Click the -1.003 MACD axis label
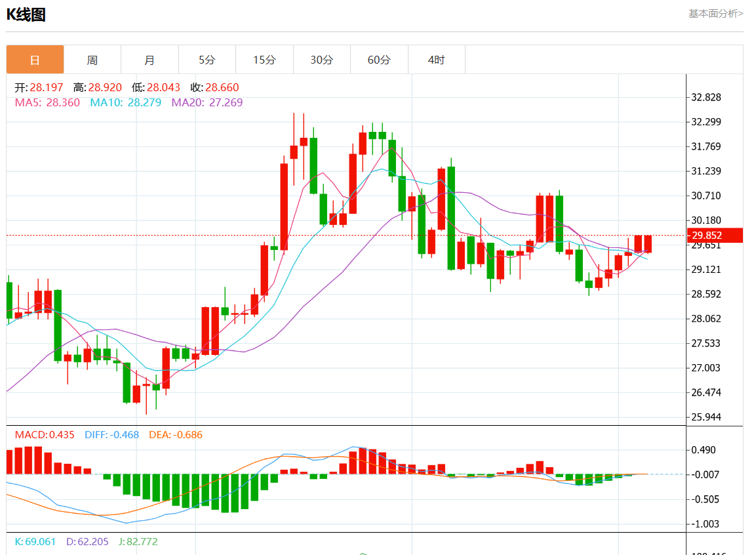Viewport: 756px width, 555px height. pyautogui.click(x=705, y=524)
